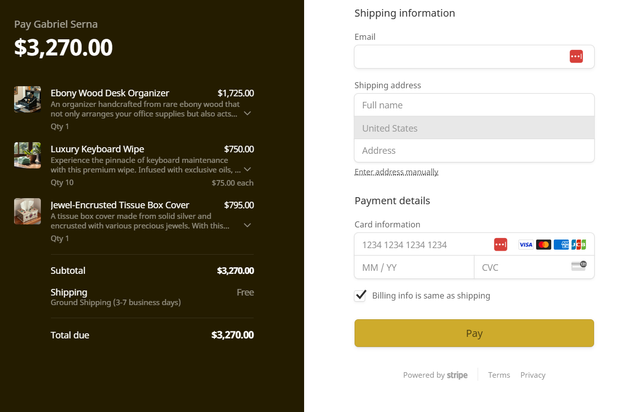Click the password manager icon in card number field

click(500, 245)
